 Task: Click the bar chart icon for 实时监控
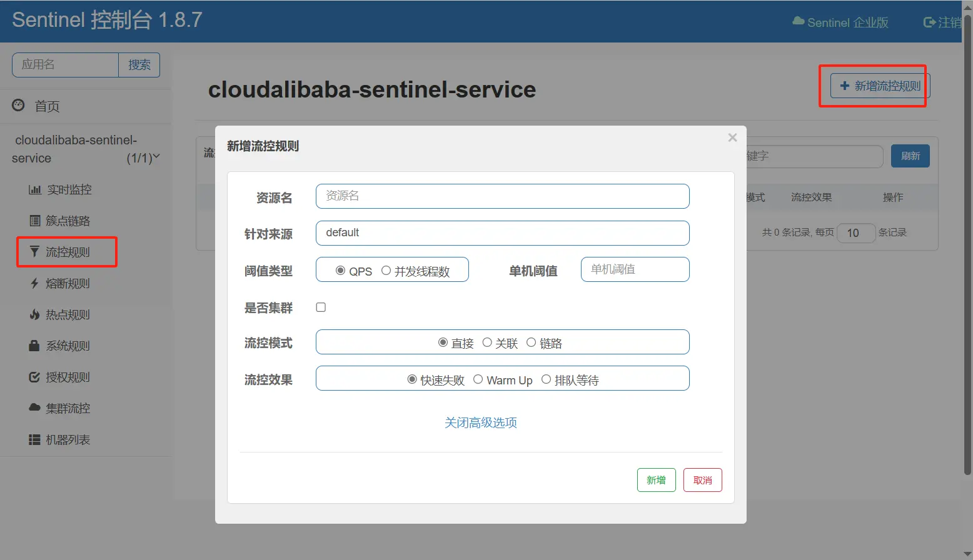[x=35, y=189]
